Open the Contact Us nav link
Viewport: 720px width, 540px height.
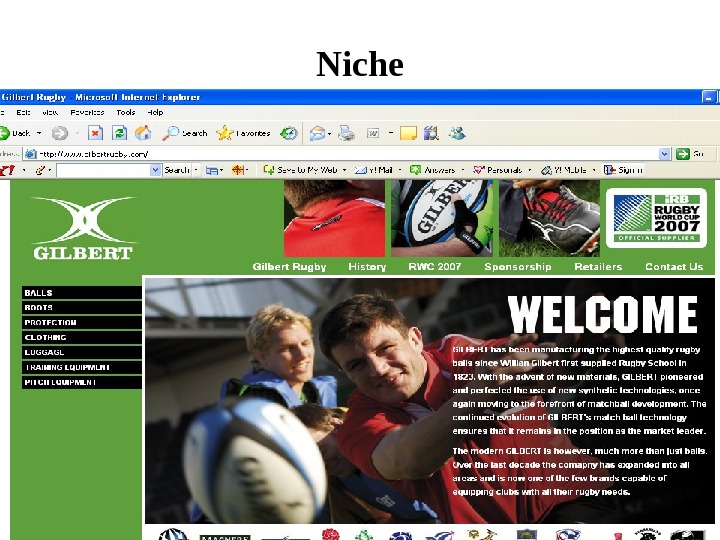[674, 267]
